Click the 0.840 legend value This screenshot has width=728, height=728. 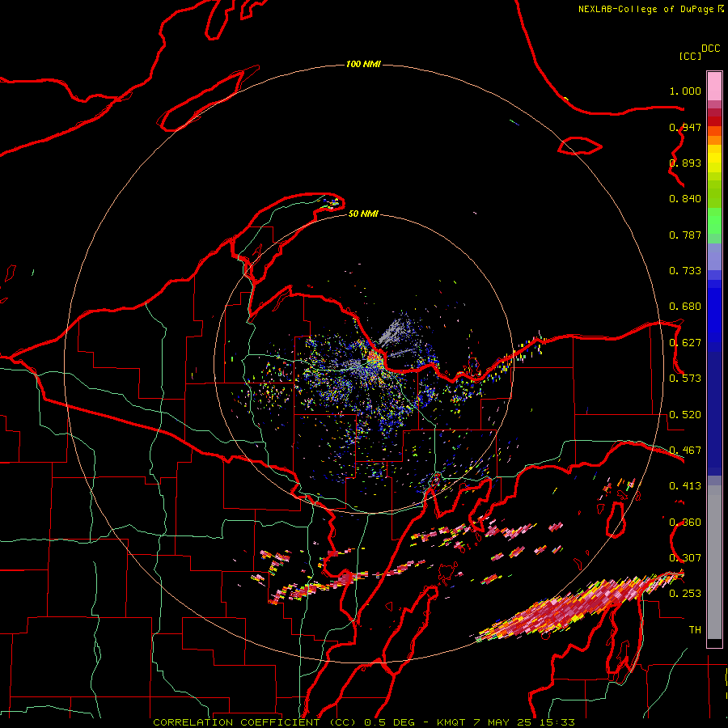click(685, 199)
